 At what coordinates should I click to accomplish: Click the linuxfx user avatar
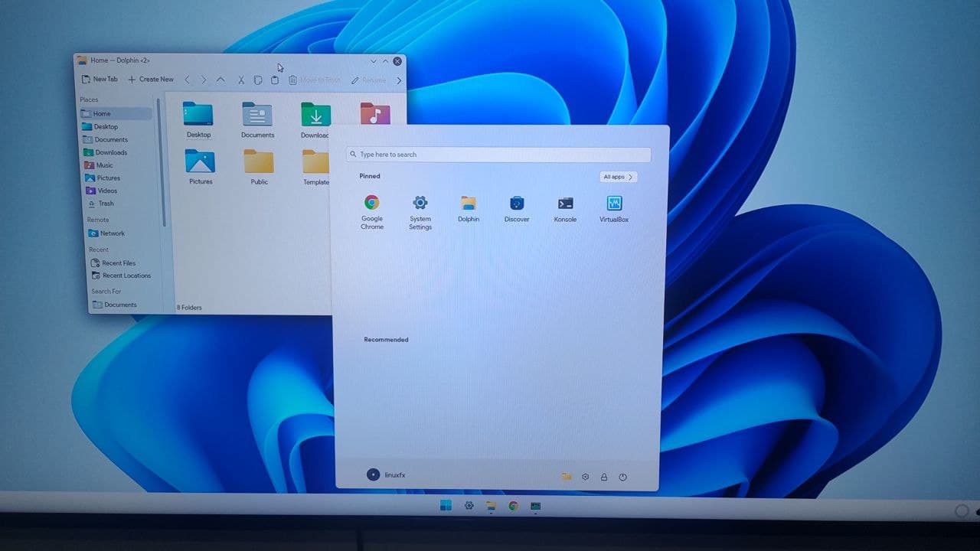coord(373,474)
